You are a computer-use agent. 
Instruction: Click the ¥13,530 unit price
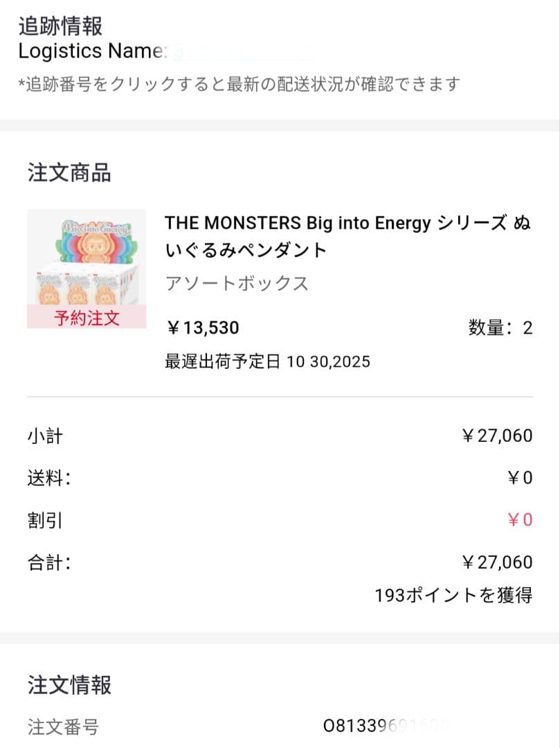click(202, 328)
